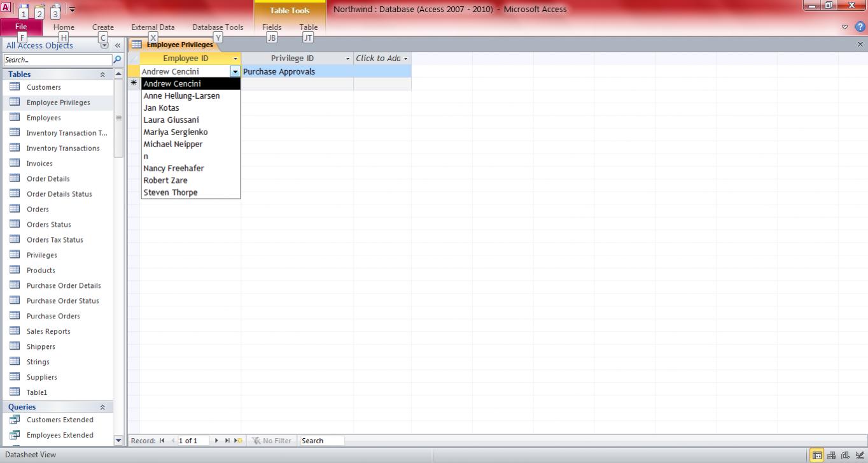Choose Mariya Sergienko from the employee list
Screen dimensions: 868x463
191,132
